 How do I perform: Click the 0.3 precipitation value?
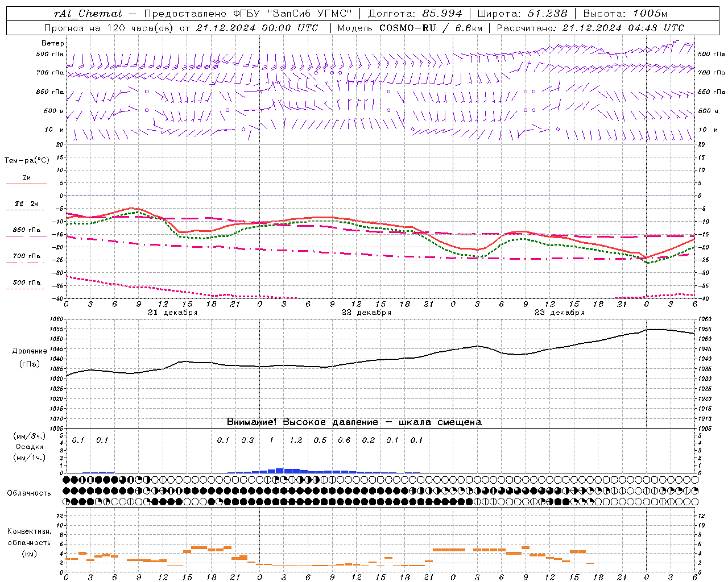click(247, 440)
